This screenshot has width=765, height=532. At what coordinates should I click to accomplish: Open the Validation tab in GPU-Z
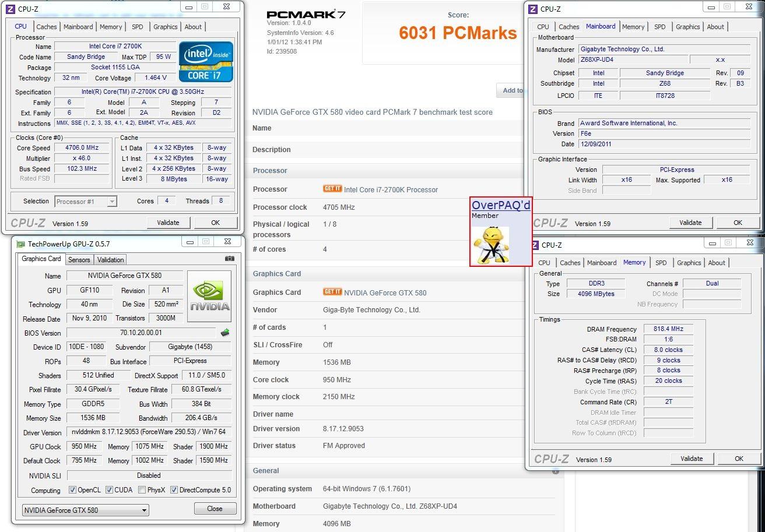click(110, 260)
